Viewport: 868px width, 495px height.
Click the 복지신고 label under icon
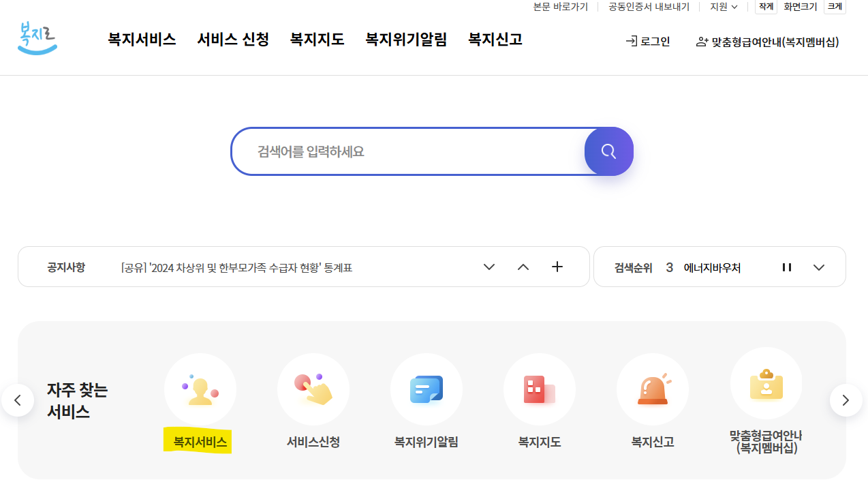(x=653, y=442)
